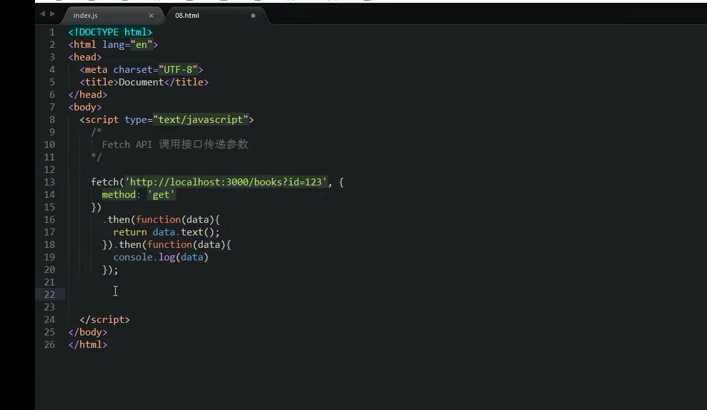Click the closing /html tag
This screenshot has height=410, width=707.
click(87, 345)
